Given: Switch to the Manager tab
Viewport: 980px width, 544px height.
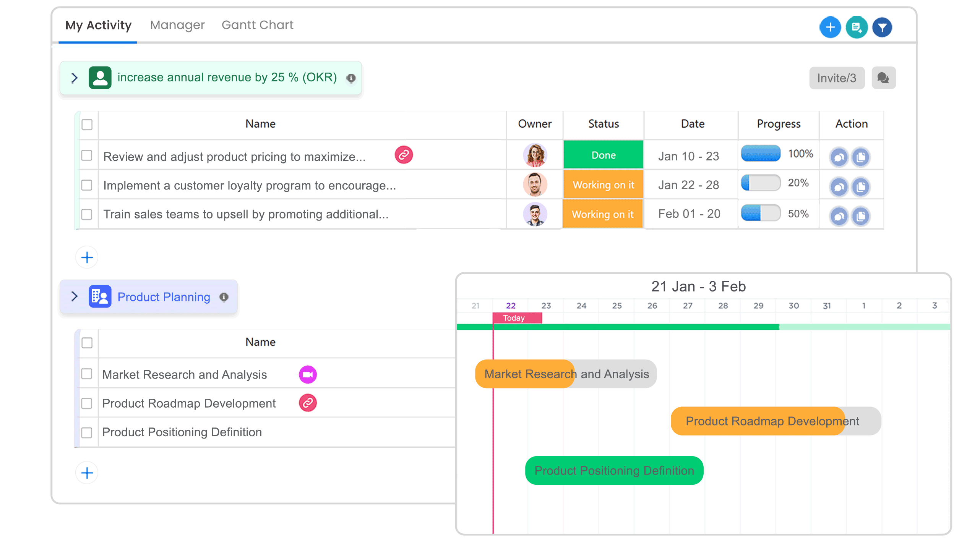Looking at the screenshot, I should [177, 25].
